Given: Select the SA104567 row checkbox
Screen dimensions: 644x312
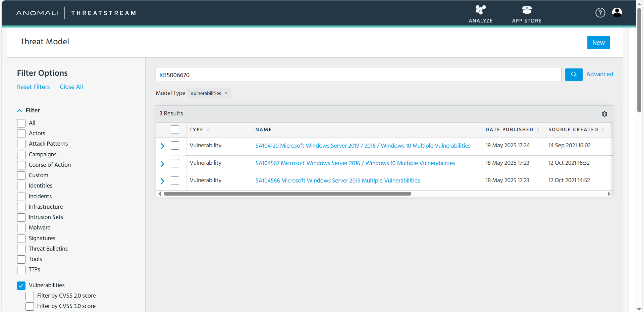Looking at the screenshot, I should 175,163.
